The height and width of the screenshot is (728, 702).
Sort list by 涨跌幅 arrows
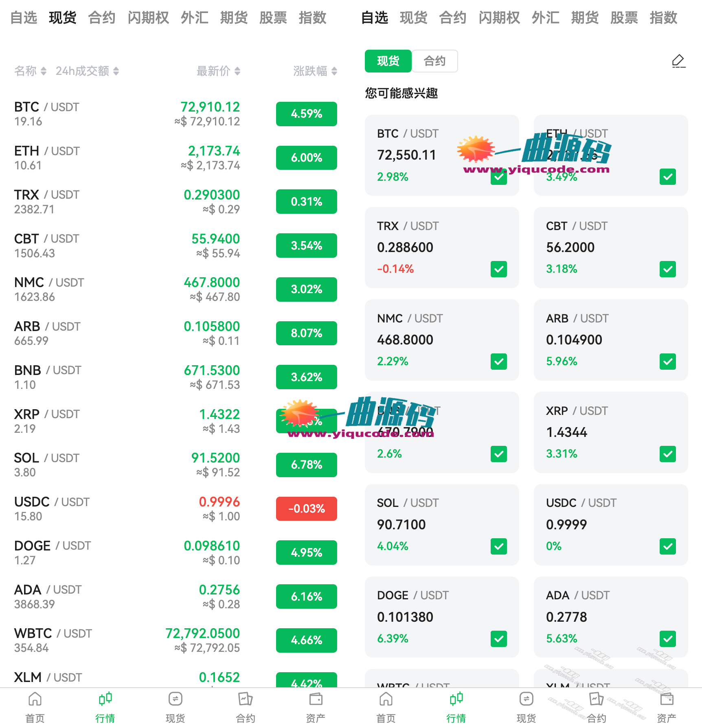334,71
